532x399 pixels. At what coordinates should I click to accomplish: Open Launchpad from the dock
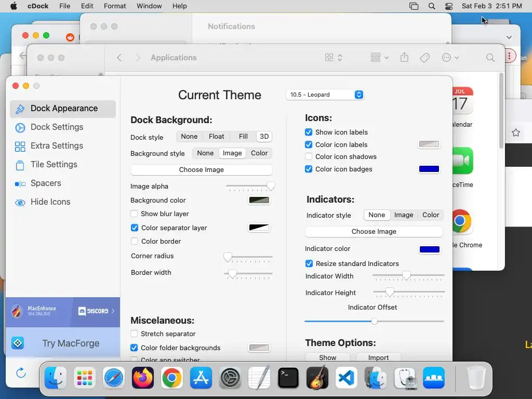(x=85, y=378)
